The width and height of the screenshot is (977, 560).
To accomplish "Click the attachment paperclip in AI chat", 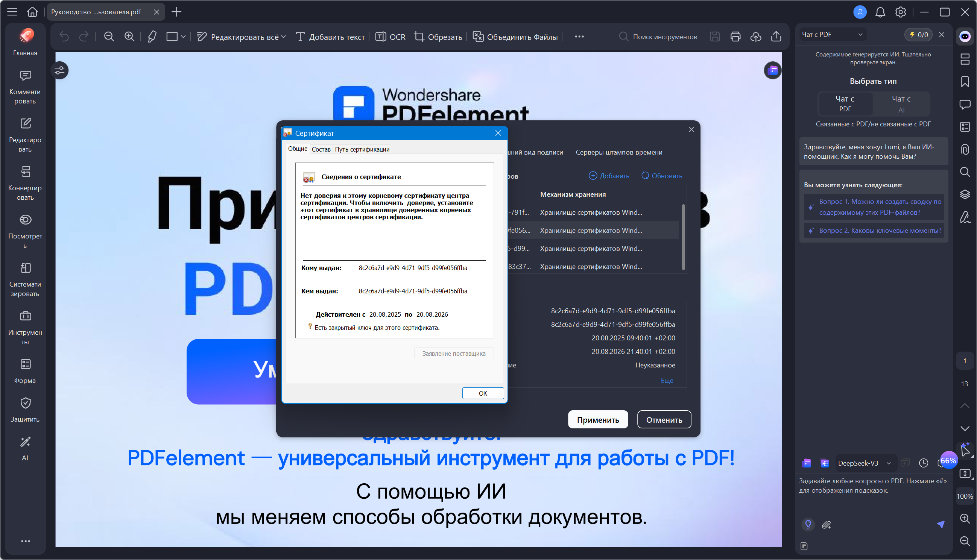I will (826, 525).
